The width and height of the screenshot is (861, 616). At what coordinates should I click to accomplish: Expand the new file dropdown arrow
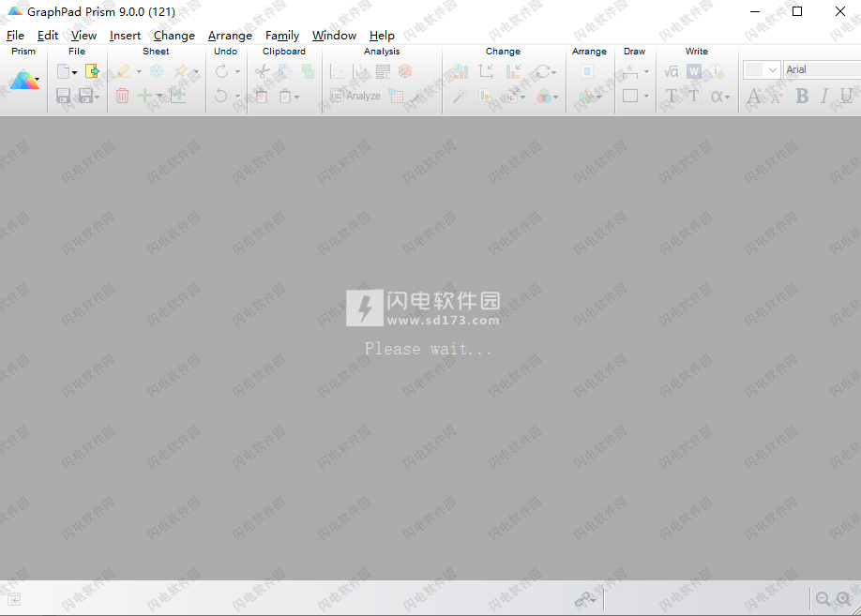pyautogui.click(x=75, y=72)
